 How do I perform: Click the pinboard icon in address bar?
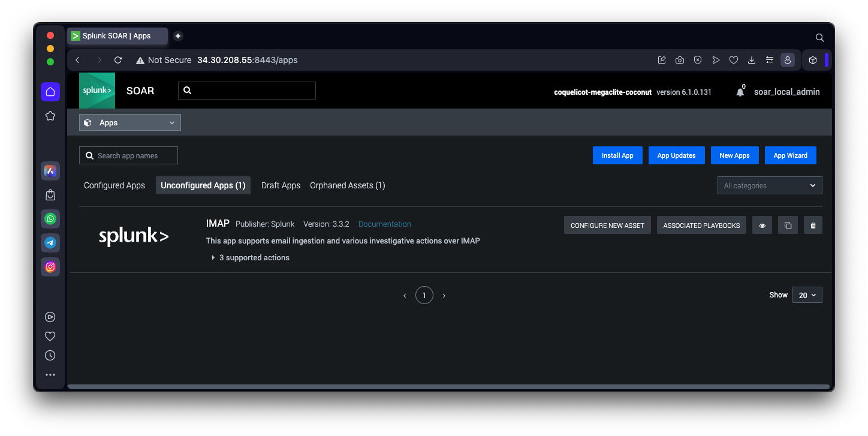(662, 60)
